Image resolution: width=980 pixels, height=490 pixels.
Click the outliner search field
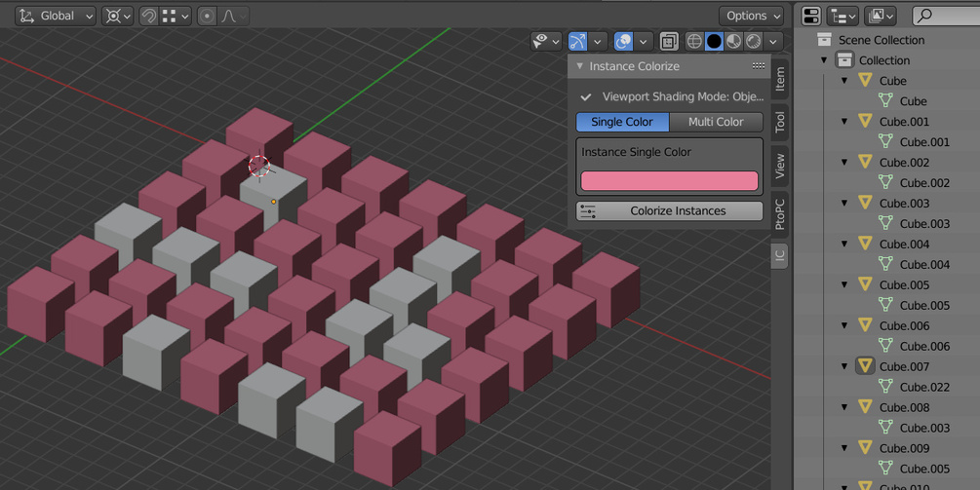pyautogui.click(x=946, y=17)
